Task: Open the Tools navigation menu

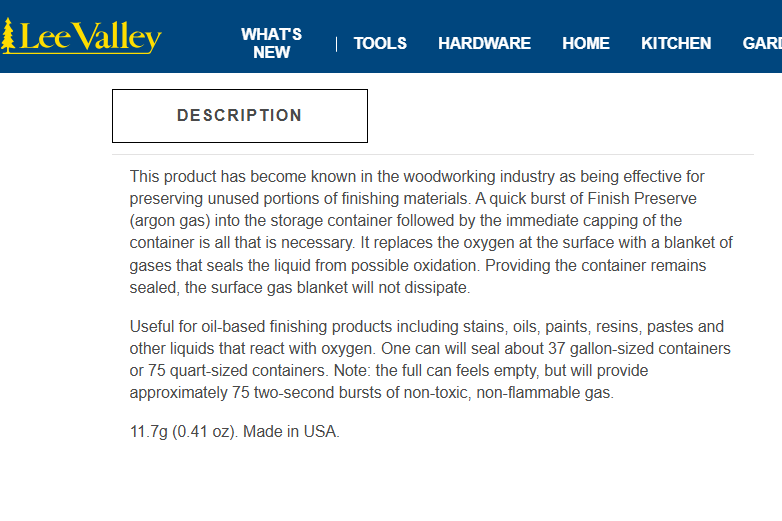Action: 380,43
